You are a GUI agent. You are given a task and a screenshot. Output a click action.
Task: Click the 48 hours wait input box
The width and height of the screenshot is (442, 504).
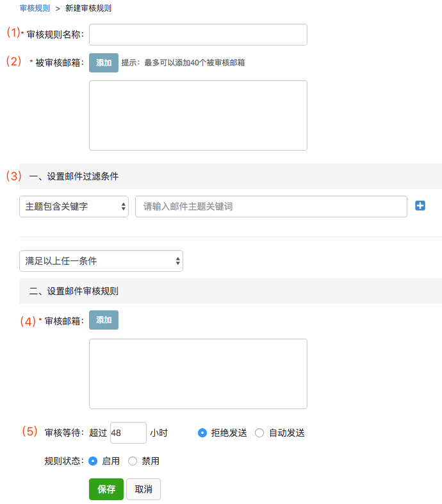pyautogui.click(x=128, y=433)
